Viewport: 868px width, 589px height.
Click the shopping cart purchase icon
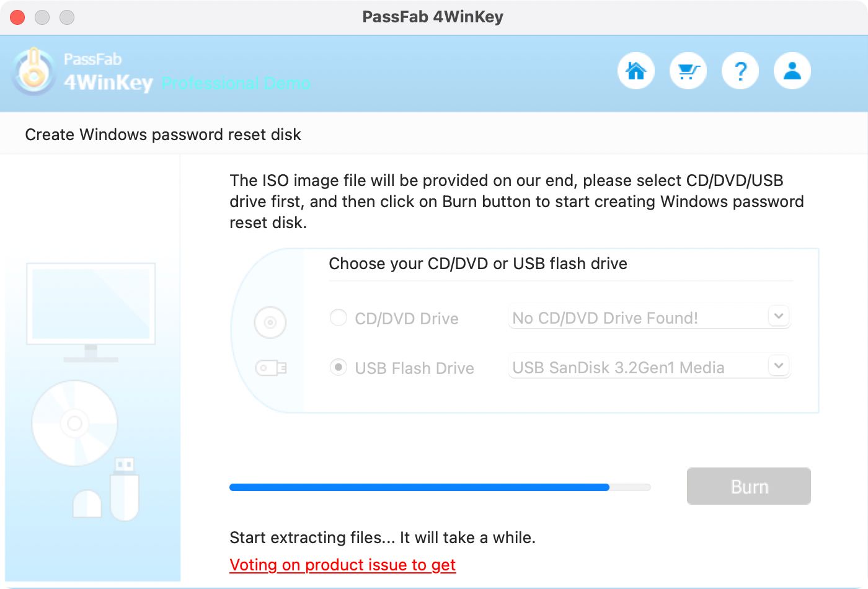688,71
